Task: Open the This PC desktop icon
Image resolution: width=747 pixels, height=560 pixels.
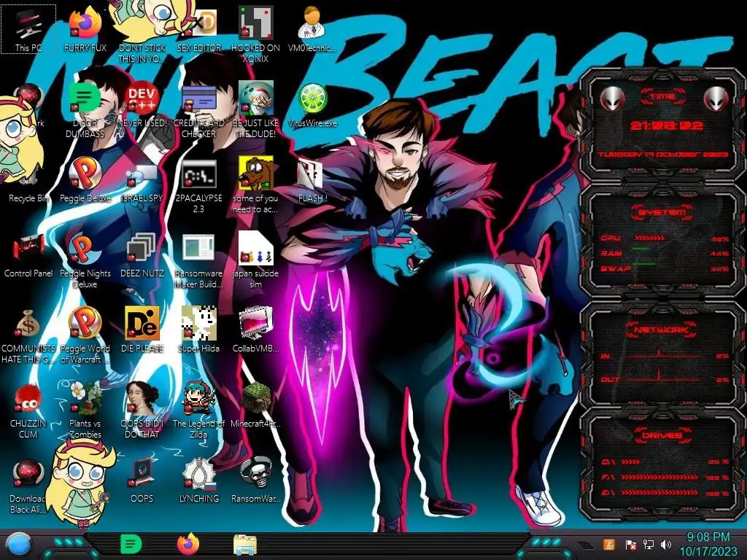Action: tap(28, 29)
